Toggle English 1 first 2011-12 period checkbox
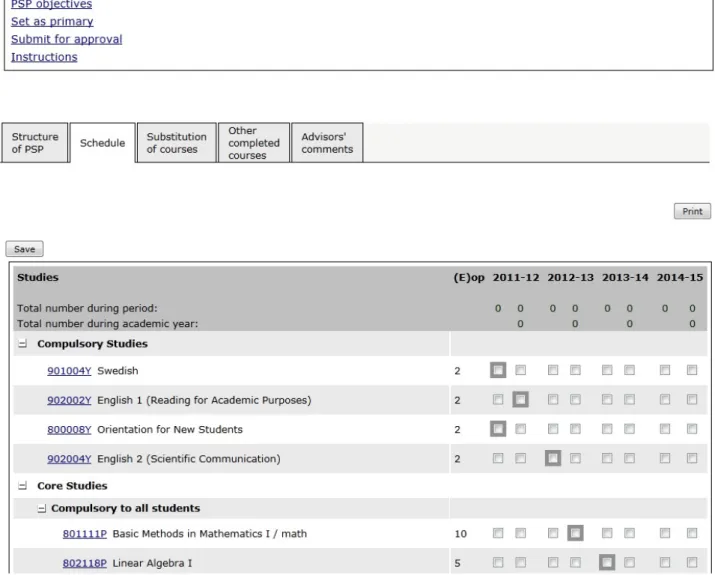This screenshot has width=715, height=575. tap(498, 399)
